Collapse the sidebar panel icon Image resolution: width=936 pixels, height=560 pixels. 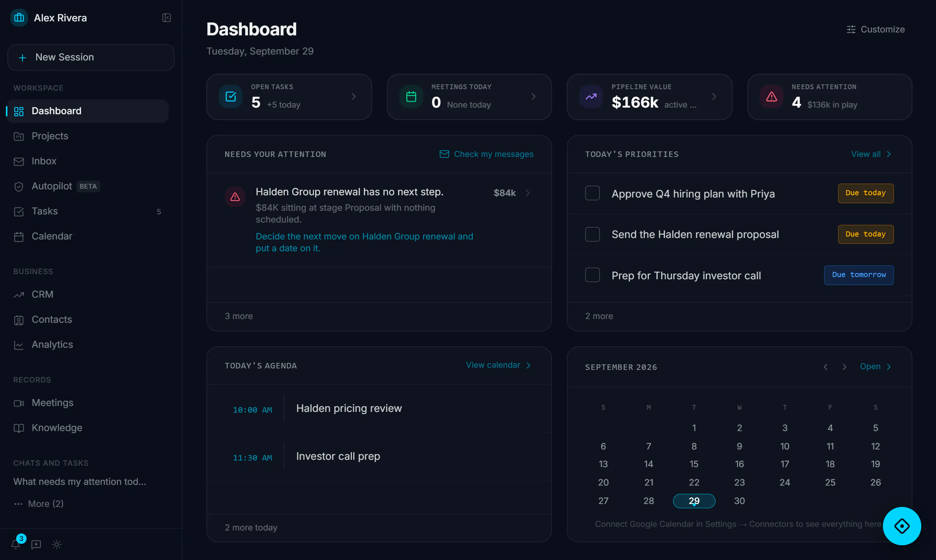click(167, 18)
